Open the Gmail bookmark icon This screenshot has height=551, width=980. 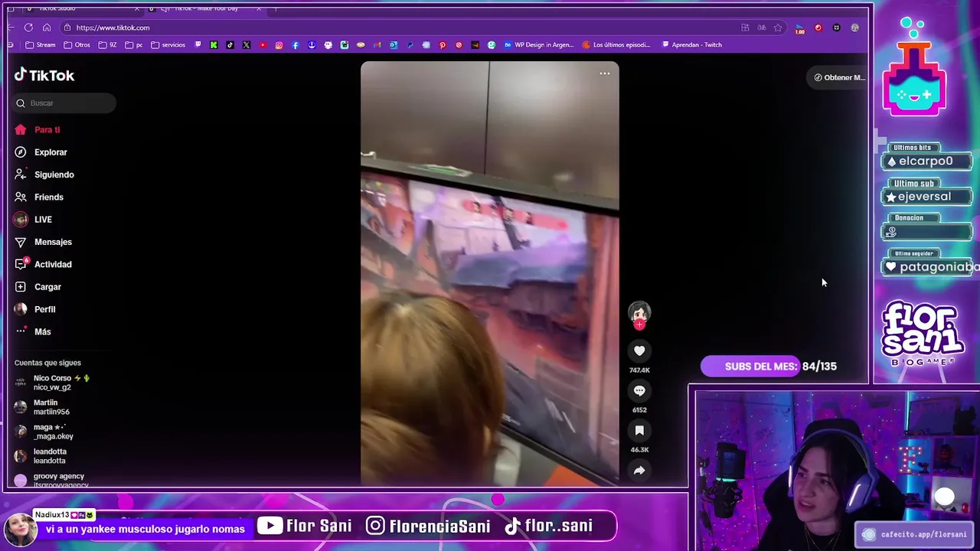(377, 44)
